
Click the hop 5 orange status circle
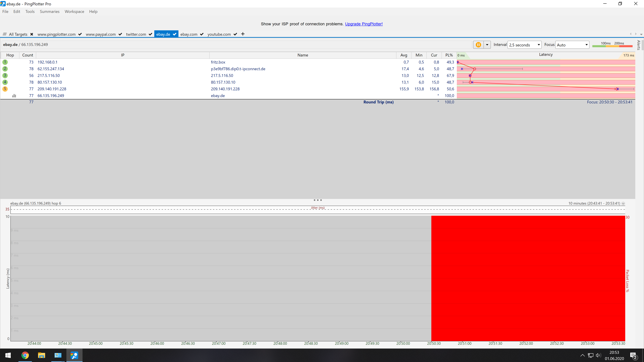click(5, 89)
